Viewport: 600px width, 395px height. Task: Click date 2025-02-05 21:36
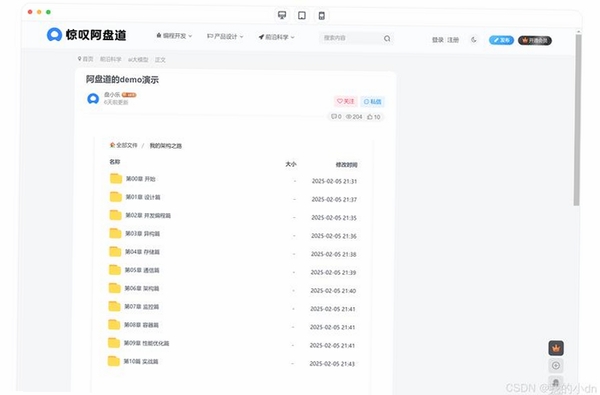coord(334,236)
